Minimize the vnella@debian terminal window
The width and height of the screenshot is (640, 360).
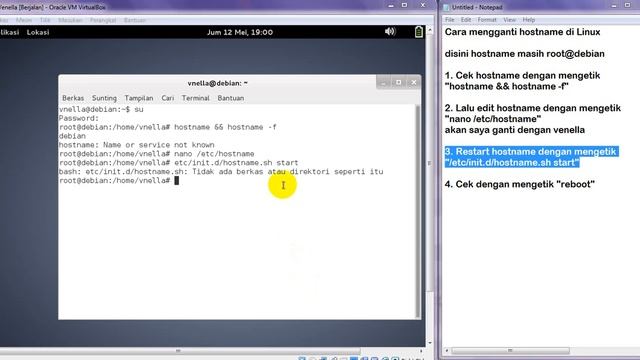(383, 82)
